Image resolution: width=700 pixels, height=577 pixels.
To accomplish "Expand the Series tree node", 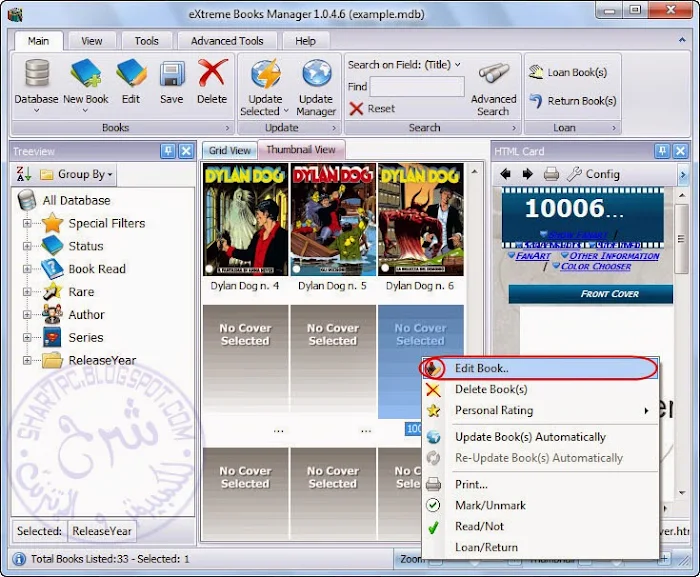I will click(x=27, y=337).
